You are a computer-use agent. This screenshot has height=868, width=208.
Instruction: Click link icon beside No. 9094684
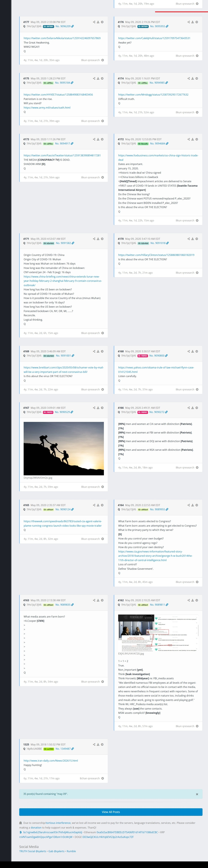(x=167, y=143)
